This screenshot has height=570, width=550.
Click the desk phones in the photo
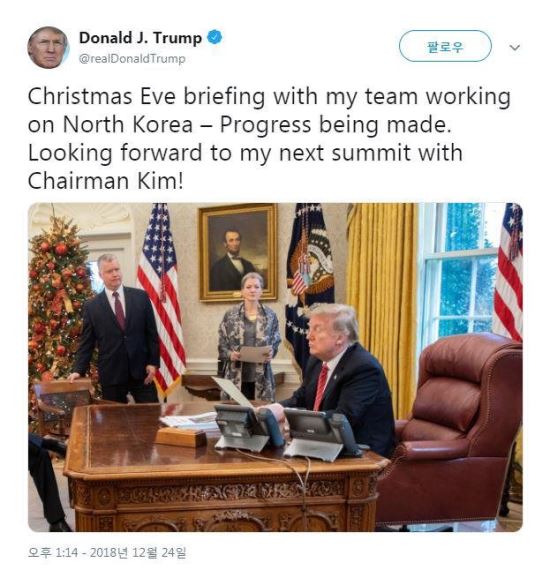[x=287, y=431]
